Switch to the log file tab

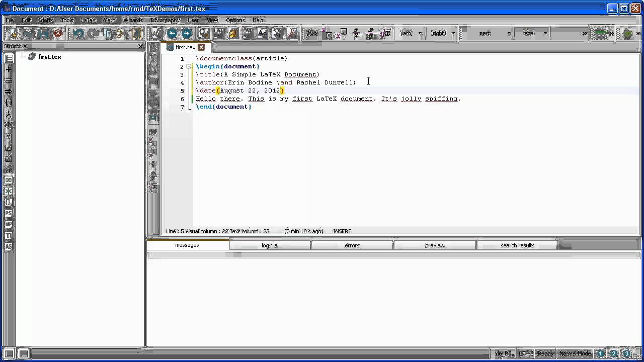coord(270,245)
